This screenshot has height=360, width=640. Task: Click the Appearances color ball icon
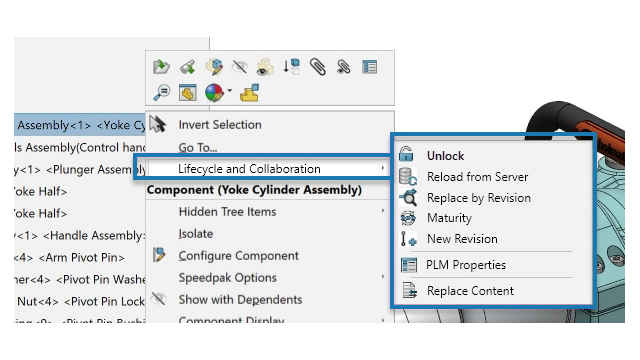coord(214,92)
